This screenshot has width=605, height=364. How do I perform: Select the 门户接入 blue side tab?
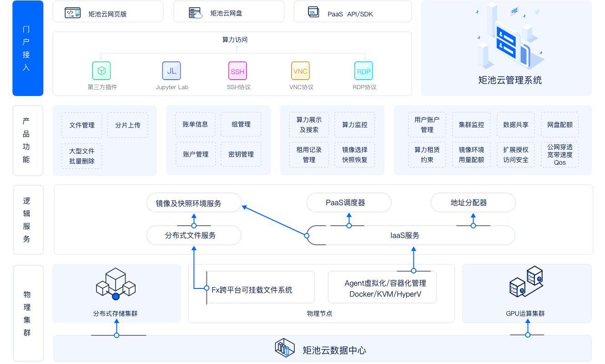[28, 48]
